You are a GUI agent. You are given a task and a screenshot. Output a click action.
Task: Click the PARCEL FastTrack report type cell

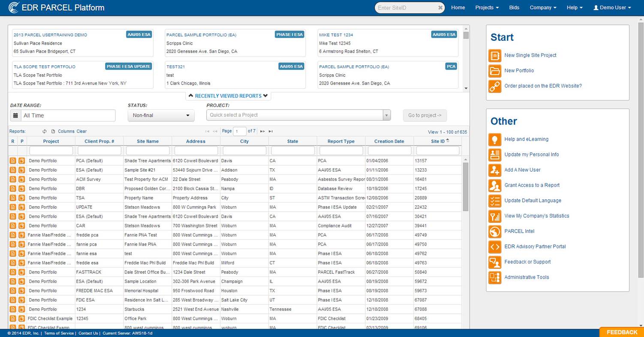pos(341,272)
